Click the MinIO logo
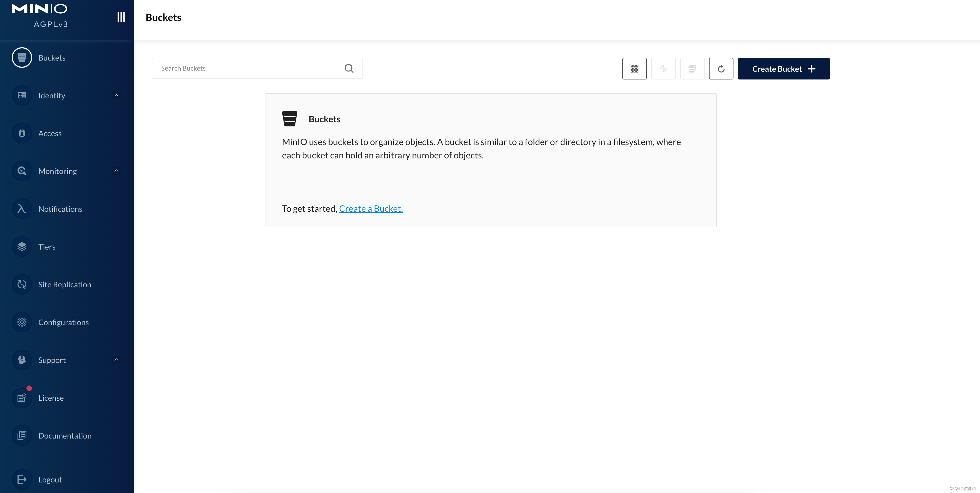Viewport: 980px width, 493px height. (x=39, y=9)
